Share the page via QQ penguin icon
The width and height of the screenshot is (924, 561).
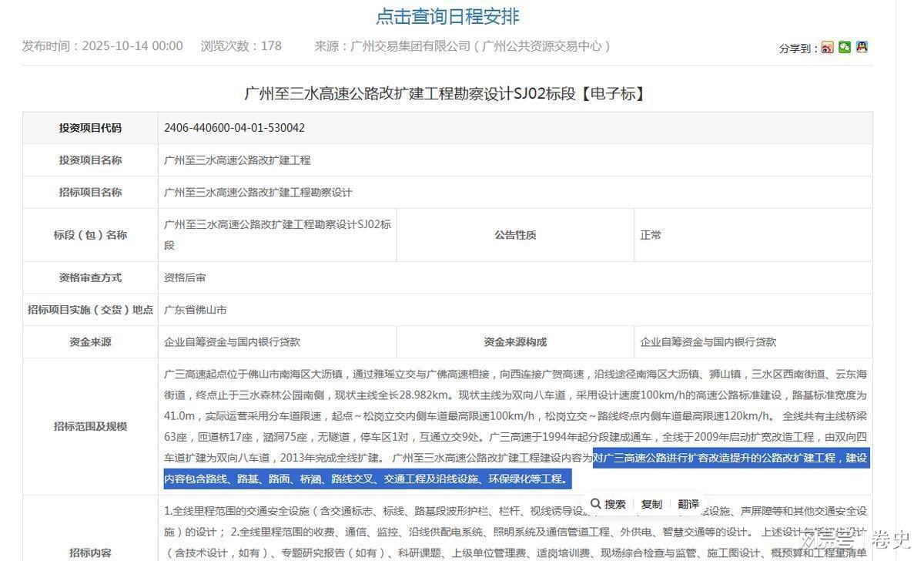click(x=862, y=48)
